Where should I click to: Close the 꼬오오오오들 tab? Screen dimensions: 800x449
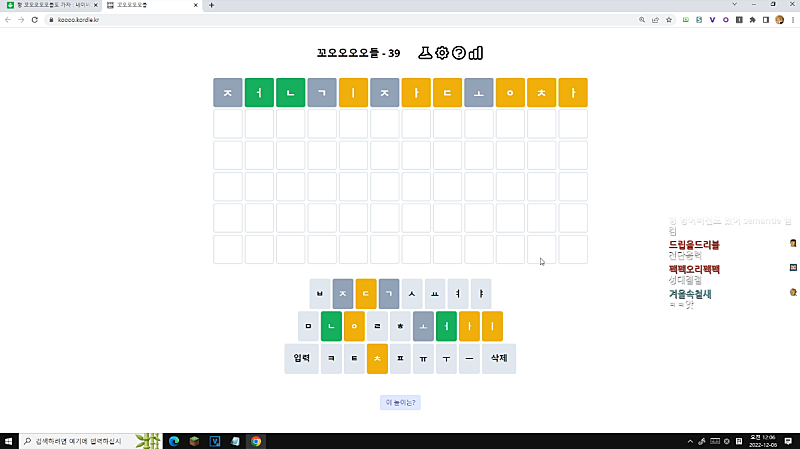[x=195, y=5]
